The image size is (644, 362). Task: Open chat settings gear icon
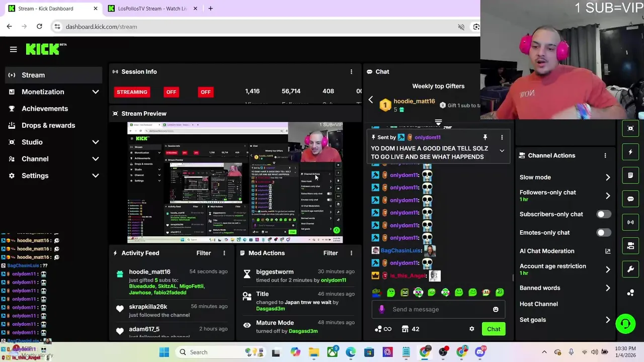pyautogui.click(x=471, y=329)
